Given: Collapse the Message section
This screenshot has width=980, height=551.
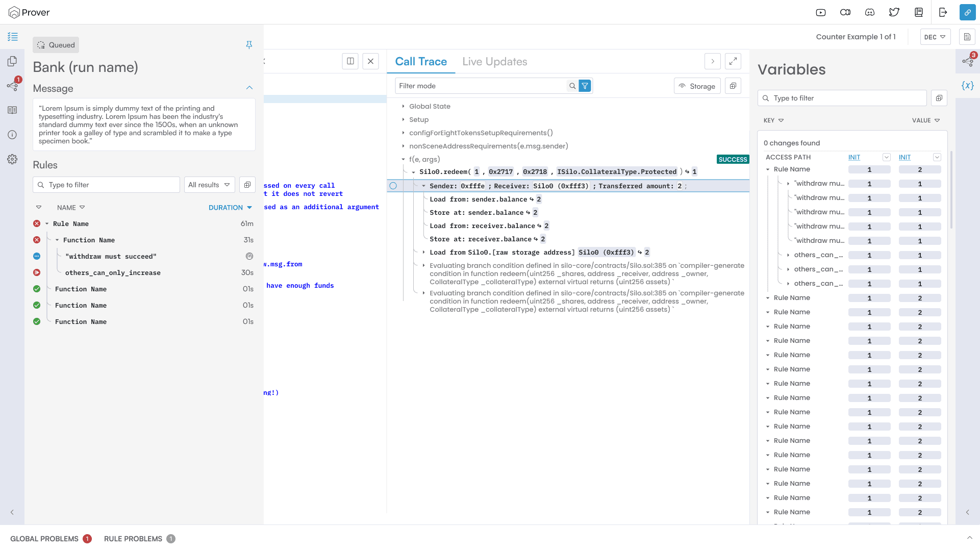Looking at the screenshot, I should coord(249,88).
